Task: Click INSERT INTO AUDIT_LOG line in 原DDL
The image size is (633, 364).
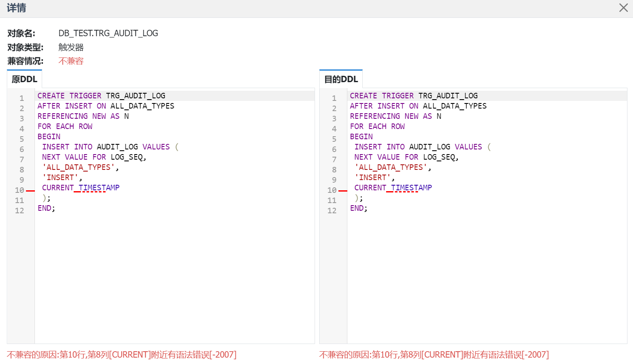Action: pyautogui.click(x=110, y=147)
